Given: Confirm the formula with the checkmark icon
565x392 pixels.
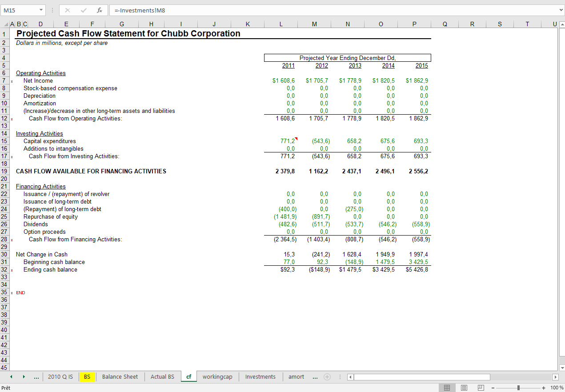Looking at the screenshot, I should [83, 10].
